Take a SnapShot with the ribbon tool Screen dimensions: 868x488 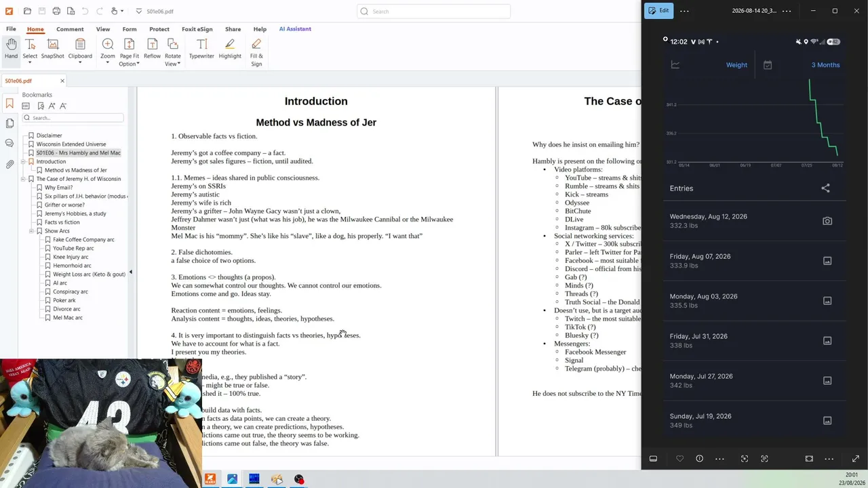click(x=52, y=48)
